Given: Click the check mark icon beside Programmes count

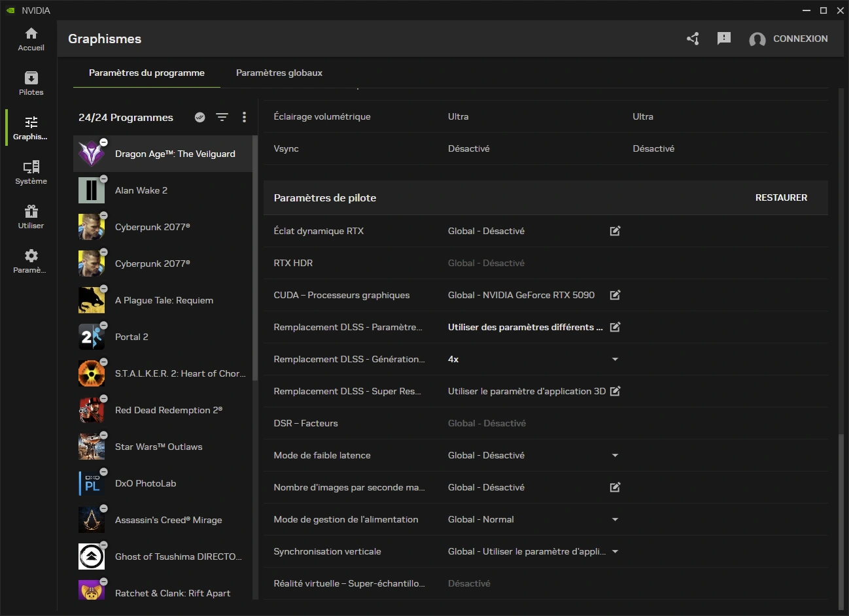Looking at the screenshot, I should [x=200, y=117].
